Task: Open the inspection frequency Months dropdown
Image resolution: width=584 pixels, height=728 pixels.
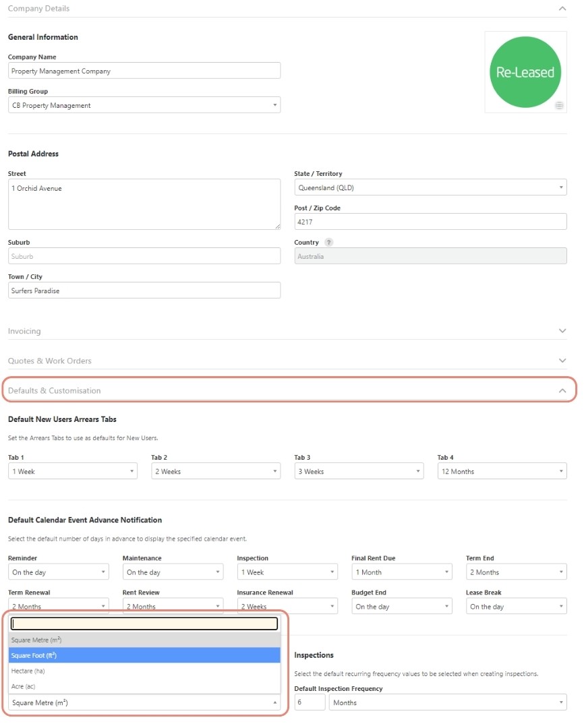Action: click(448, 702)
